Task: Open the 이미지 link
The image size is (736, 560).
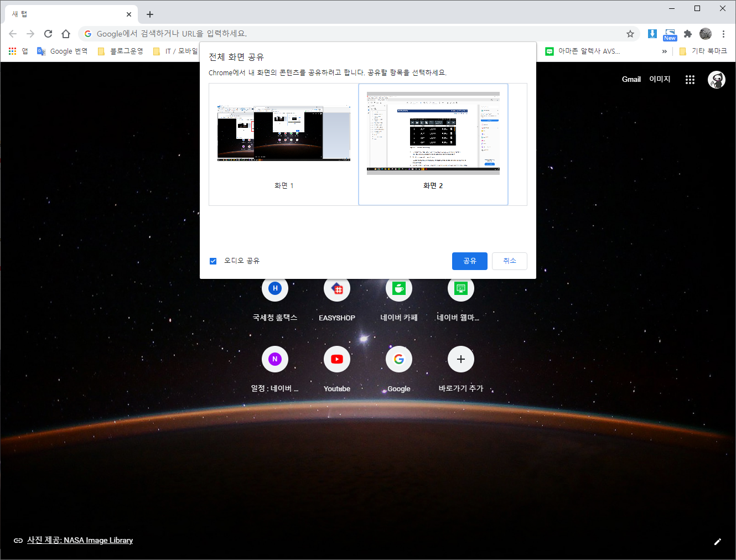Action: coord(660,80)
